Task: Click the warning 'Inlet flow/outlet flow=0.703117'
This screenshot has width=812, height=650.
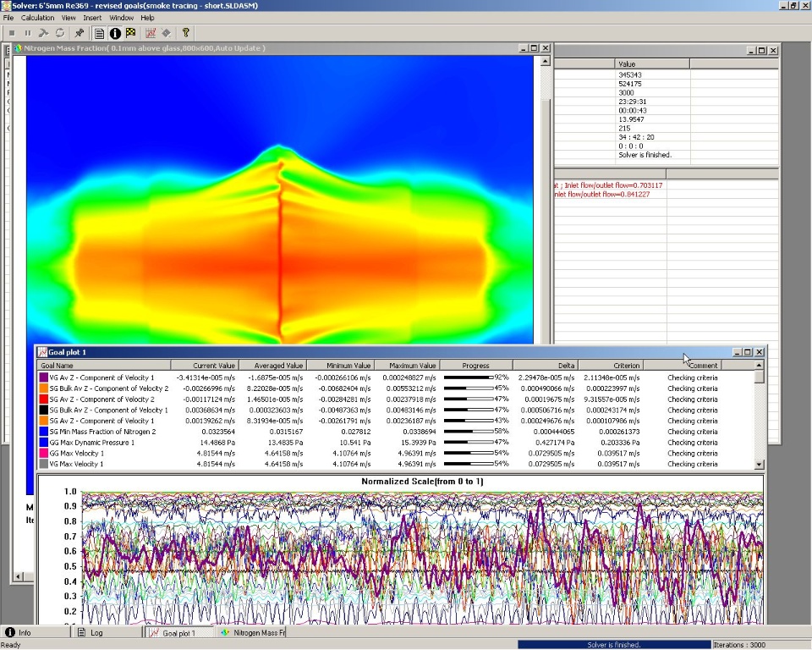Action: [x=613, y=185]
